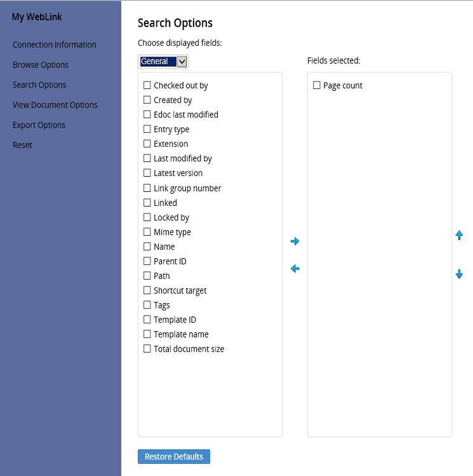Image resolution: width=473 pixels, height=476 pixels.
Task: Open View Document Options page
Action: point(55,105)
